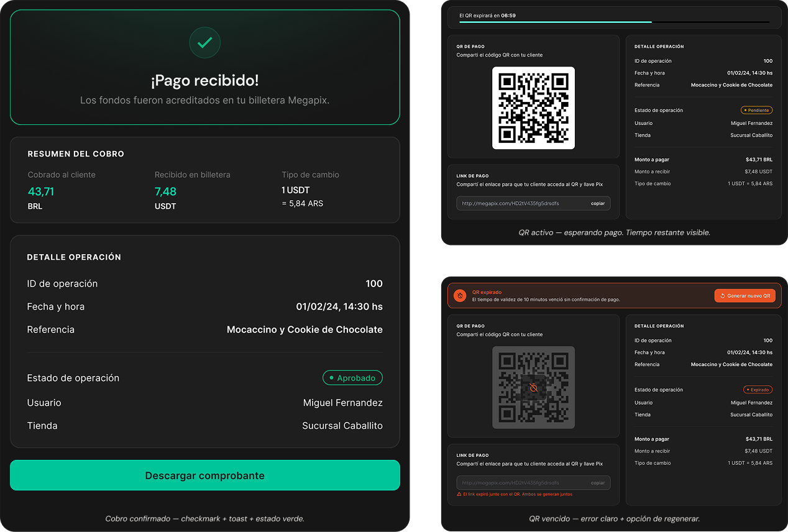Click copiar in the active QR payment link
The image size is (788, 532).
(x=598, y=203)
